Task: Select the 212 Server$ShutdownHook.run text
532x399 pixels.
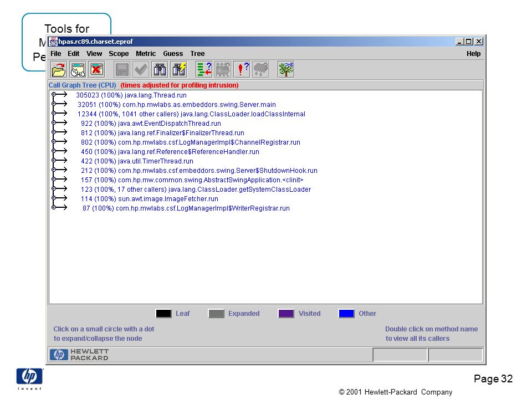Action: point(199,171)
